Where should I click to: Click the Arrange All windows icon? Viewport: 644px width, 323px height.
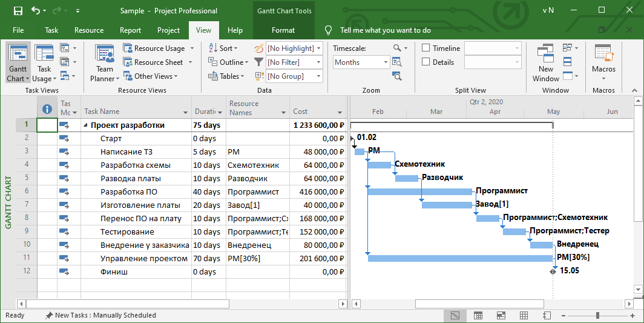(568, 62)
